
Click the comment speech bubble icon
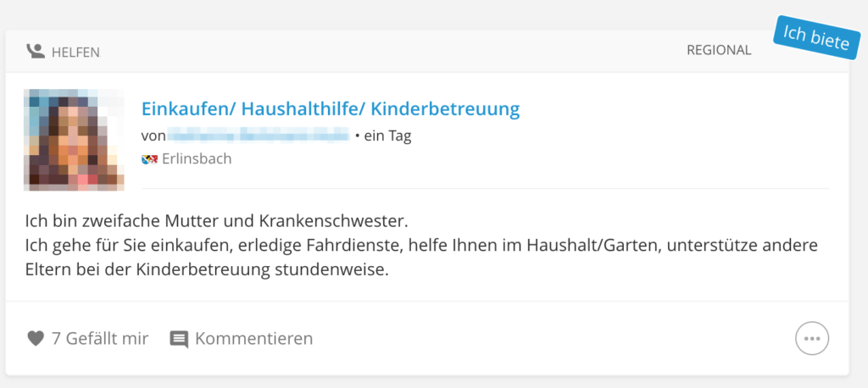[179, 340]
